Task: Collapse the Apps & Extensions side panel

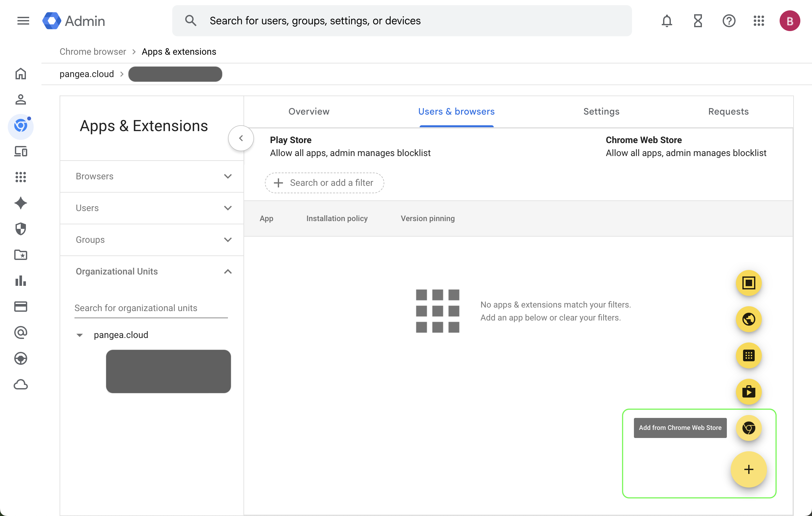Action: point(241,138)
